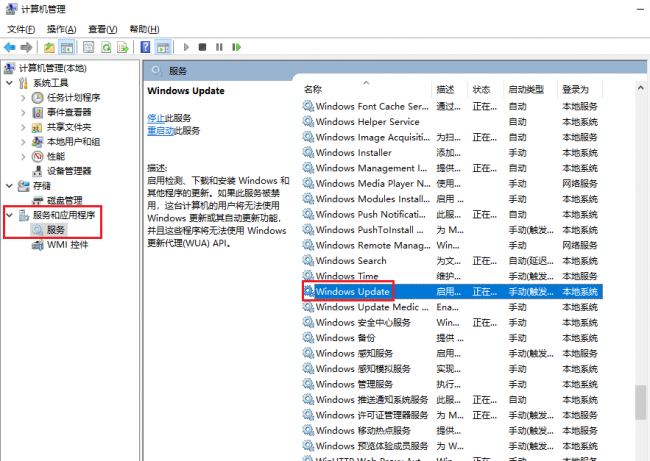
Task: Click the Export list toolbar icon
Action: coord(123,47)
